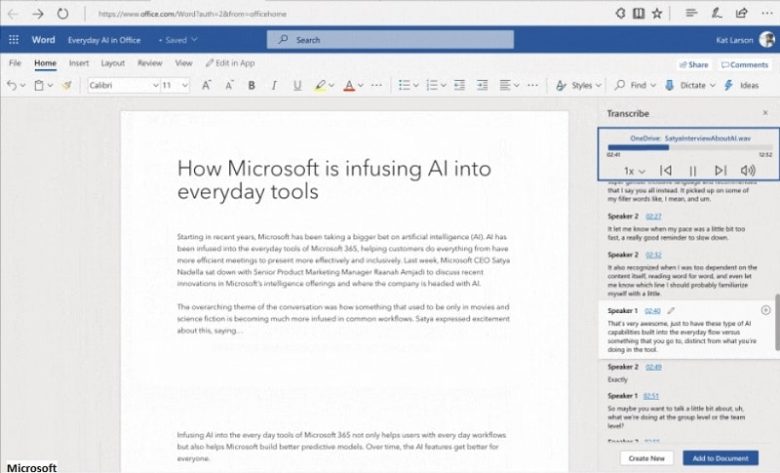This screenshot has height=473, width=780.
Task: Expand bullet list dropdown arrow
Action: click(x=415, y=86)
